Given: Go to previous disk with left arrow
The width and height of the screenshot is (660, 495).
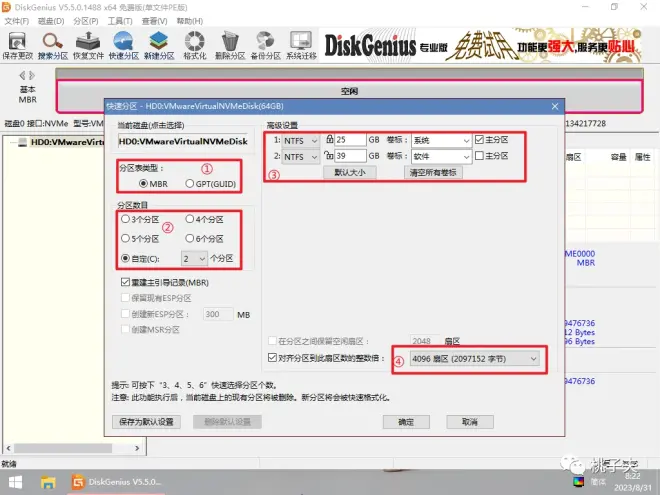Looking at the screenshot, I should (x=22, y=76).
